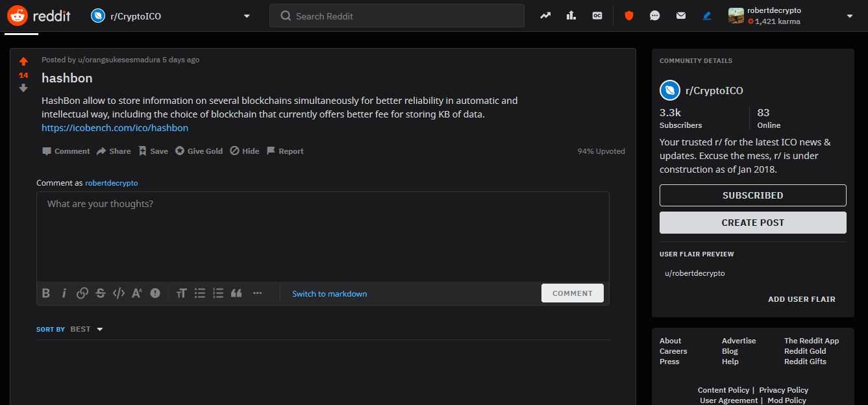Image resolution: width=868 pixels, height=405 pixels.
Task: Apply strikethrough formatting in comment editor
Action: (x=101, y=293)
